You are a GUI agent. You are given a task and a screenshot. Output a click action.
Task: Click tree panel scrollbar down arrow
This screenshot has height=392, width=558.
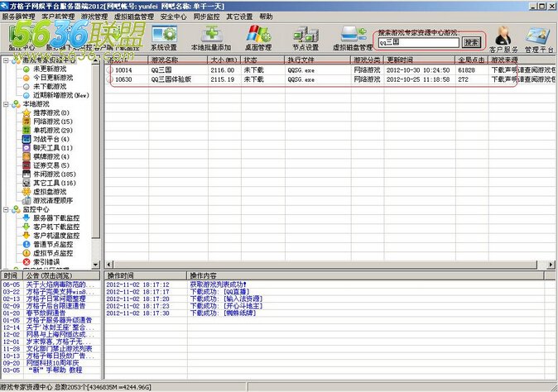pyautogui.click(x=95, y=265)
